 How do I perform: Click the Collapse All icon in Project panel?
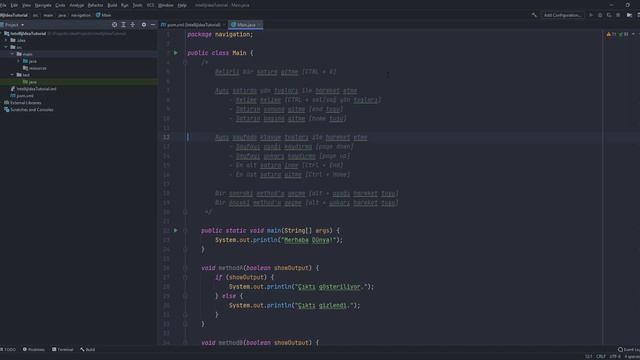tap(133, 25)
